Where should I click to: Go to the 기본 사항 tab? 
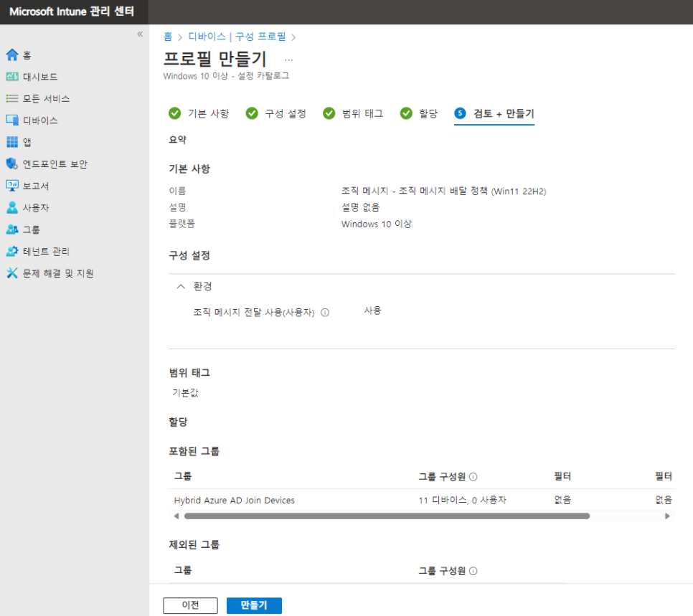(x=199, y=113)
